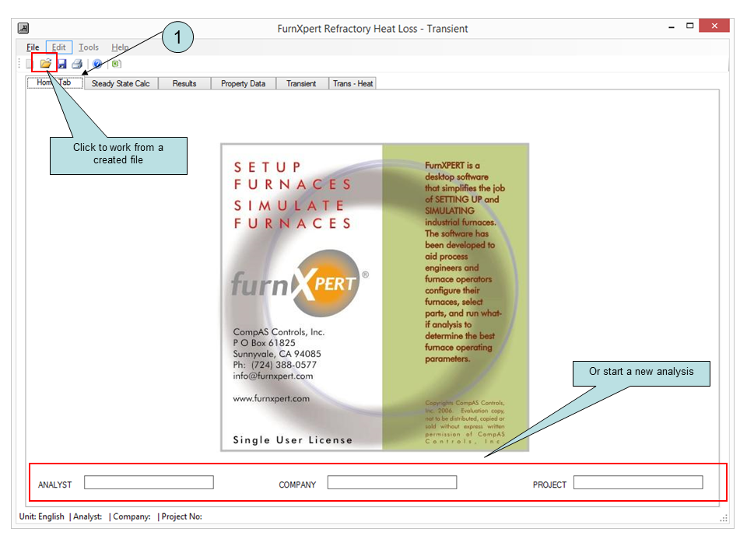
Task: Go to the Results tab
Action: [184, 83]
